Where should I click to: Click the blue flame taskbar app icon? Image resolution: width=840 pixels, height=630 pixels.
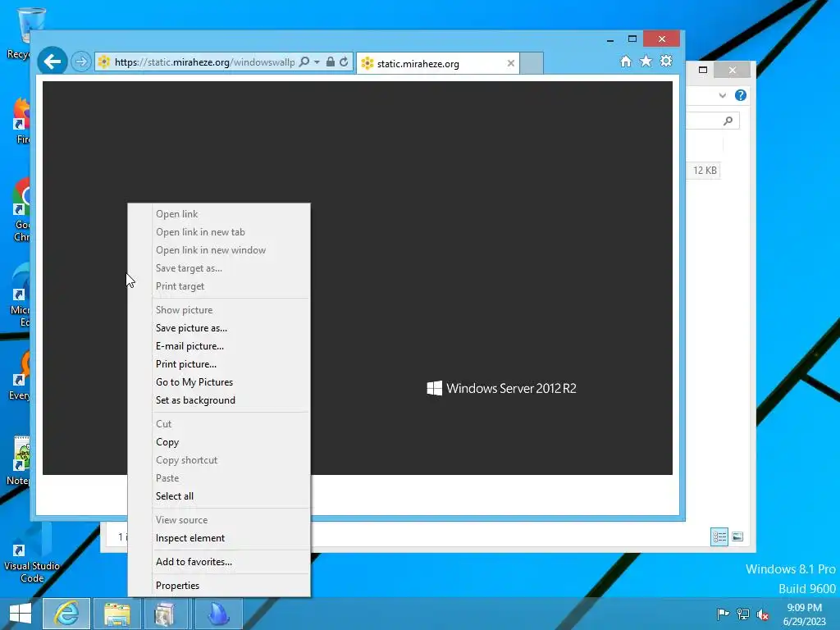(x=218, y=614)
